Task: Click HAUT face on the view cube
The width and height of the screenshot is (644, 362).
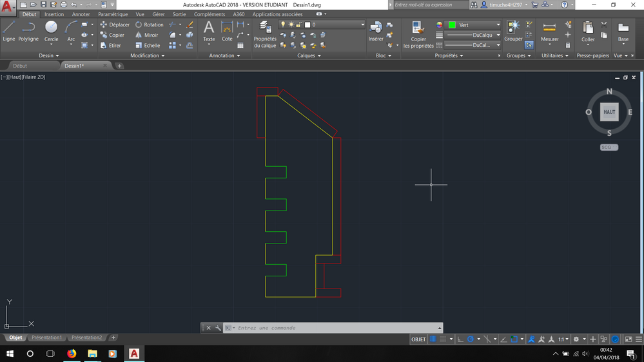Action: point(609,112)
